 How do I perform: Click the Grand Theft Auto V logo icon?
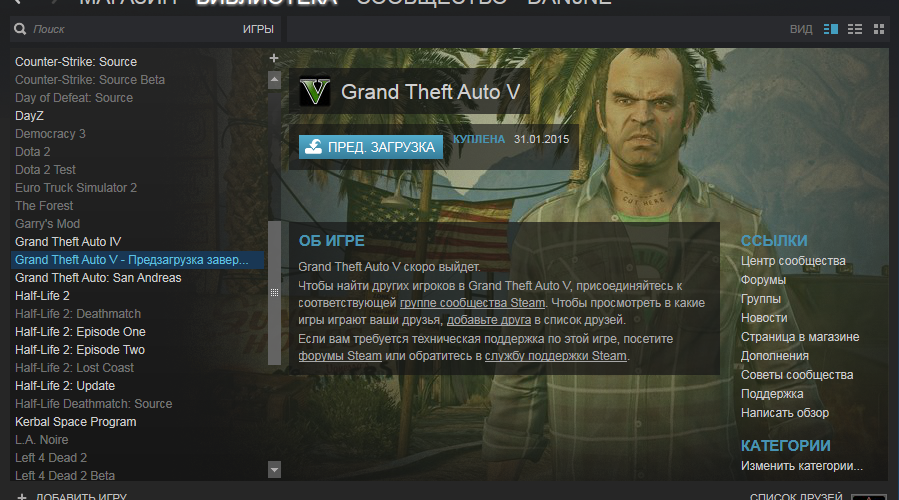coord(315,91)
